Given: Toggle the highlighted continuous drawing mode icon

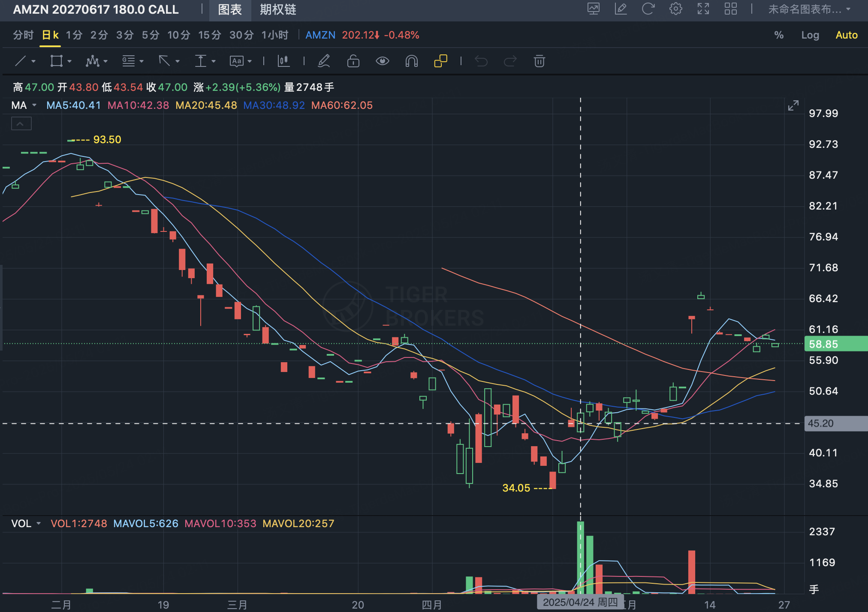Looking at the screenshot, I should [441, 61].
